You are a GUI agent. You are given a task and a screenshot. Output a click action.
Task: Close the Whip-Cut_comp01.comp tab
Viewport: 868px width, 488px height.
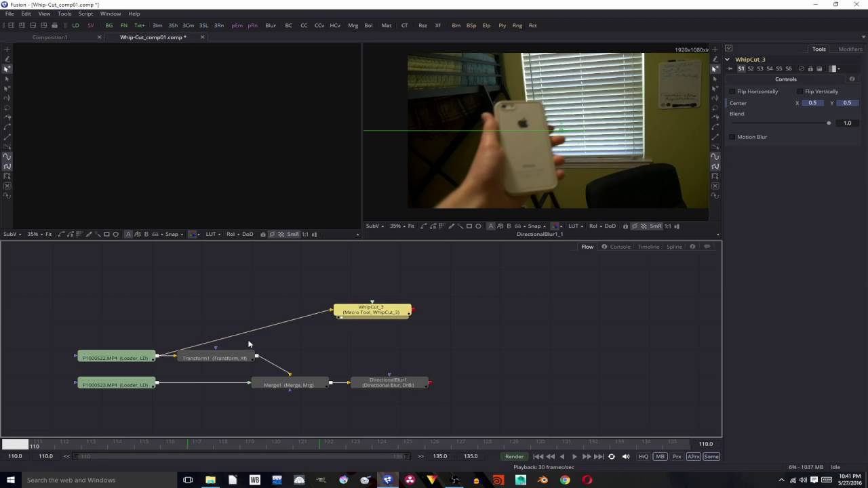(202, 37)
